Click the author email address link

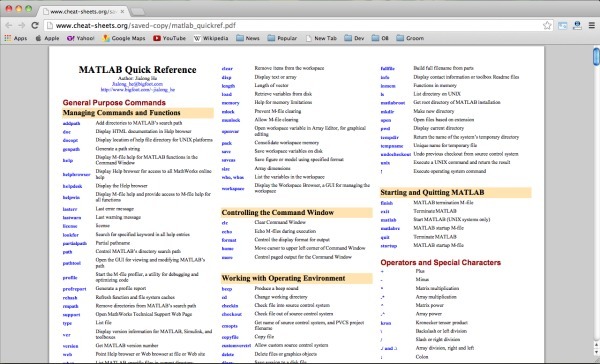tap(137, 84)
